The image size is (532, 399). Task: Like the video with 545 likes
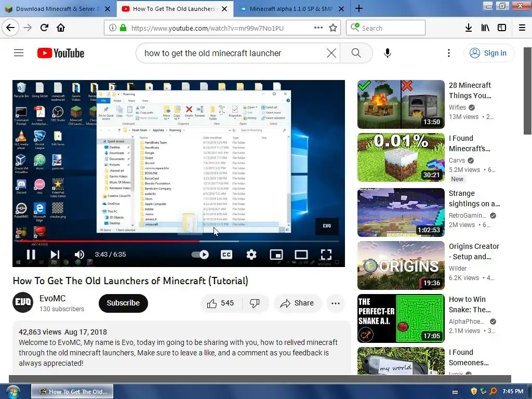pos(220,303)
